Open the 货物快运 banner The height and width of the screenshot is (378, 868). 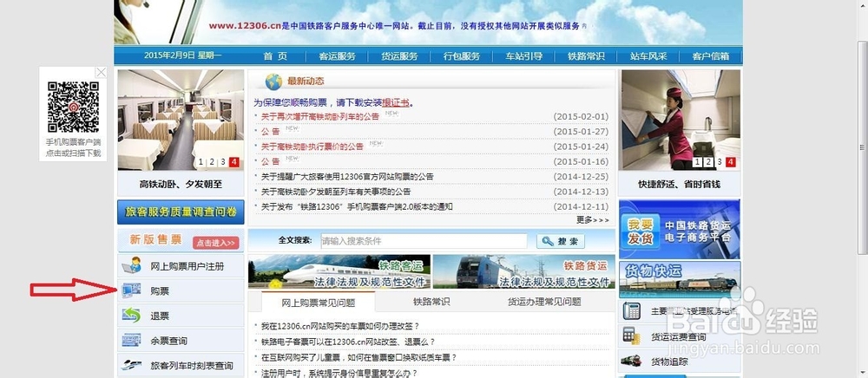point(680,280)
